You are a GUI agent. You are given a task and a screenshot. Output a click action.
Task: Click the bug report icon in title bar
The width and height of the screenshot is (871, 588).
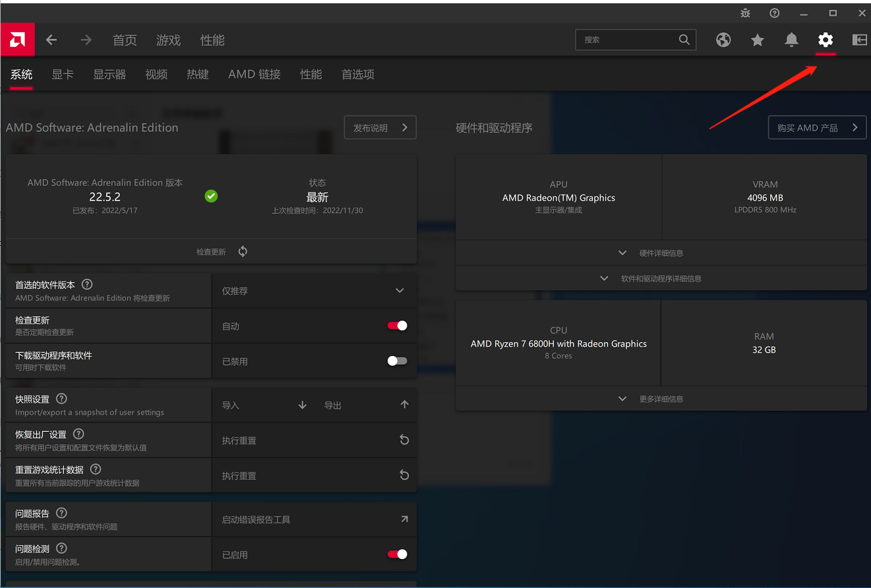pyautogui.click(x=745, y=13)
